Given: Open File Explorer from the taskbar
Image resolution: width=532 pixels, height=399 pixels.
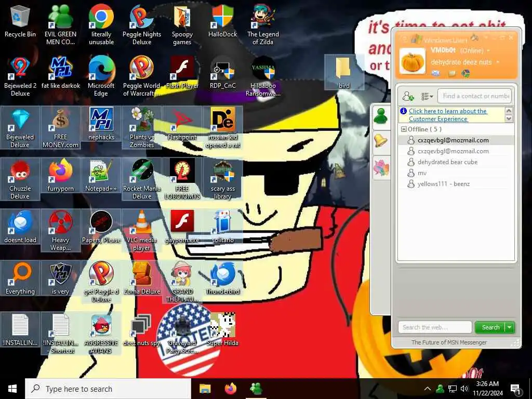Looking at the screenshot, I should tap(205, 389).
